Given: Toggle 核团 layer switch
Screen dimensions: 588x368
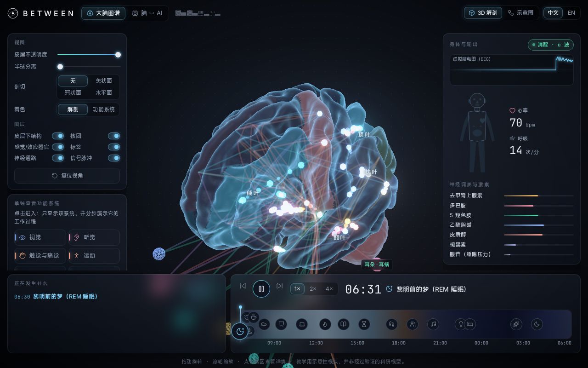Looking at the screenshot, I should (x=114, y=136).
